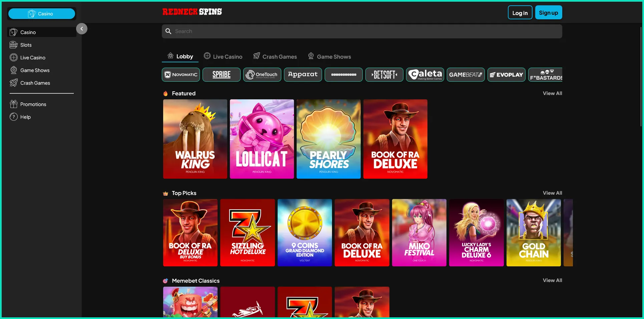Switch to the Crash Games tab

coord(275,57)
